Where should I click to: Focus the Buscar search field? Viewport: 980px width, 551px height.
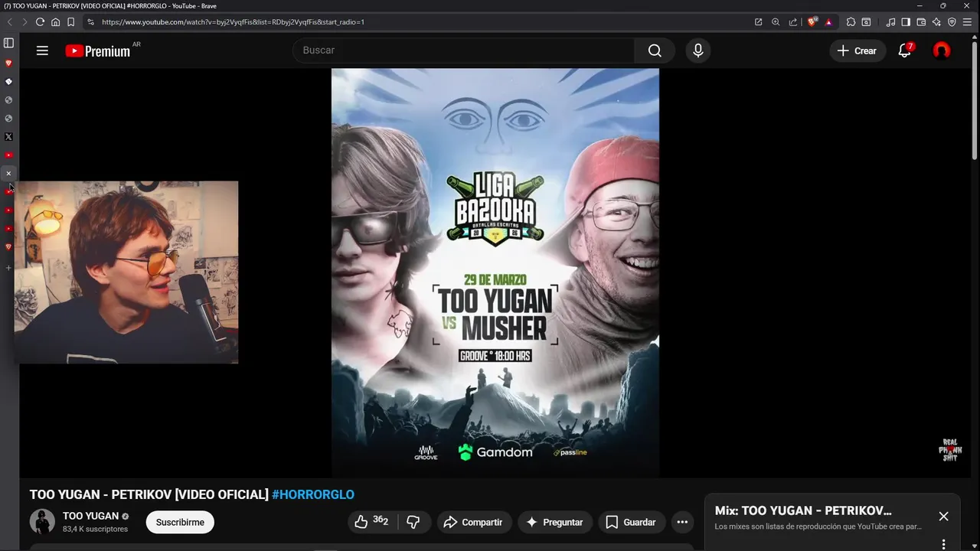[463, 51]
